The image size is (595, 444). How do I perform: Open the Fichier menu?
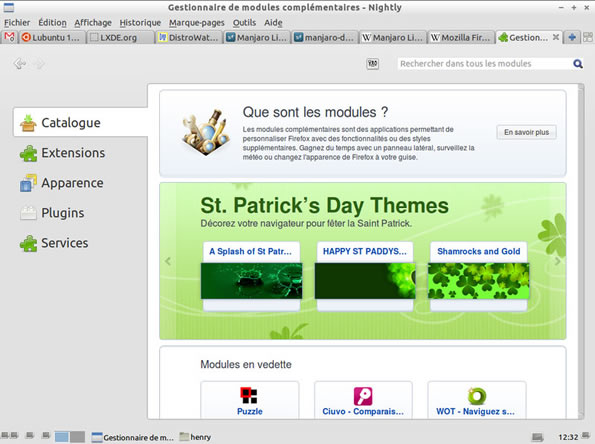(x=17, y=23)
